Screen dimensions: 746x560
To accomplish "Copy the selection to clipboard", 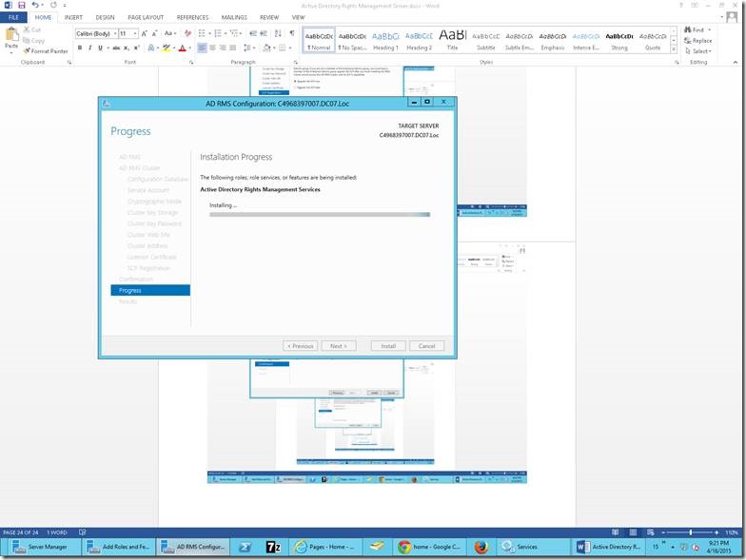I will tap(33, 40).
